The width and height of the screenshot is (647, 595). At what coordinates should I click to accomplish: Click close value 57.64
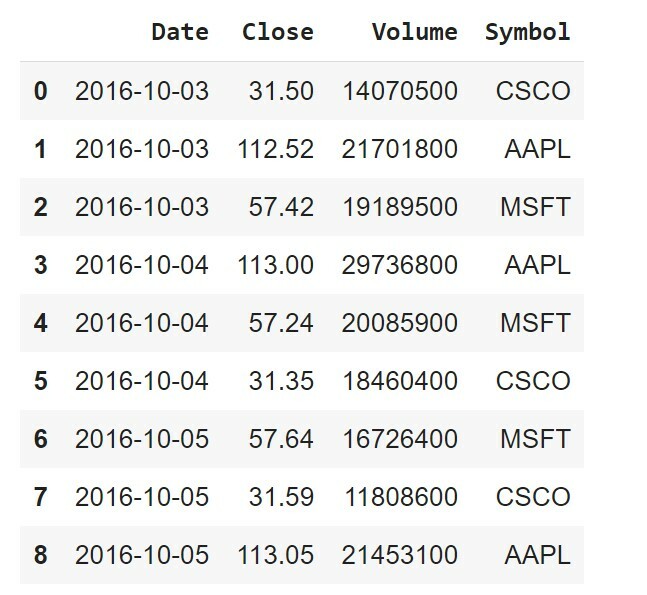point(281,439)
